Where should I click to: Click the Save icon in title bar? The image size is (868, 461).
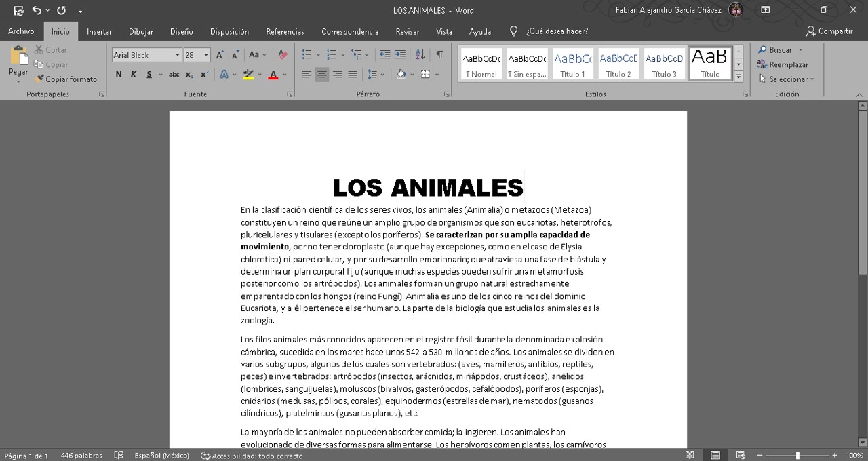[18, 10]
